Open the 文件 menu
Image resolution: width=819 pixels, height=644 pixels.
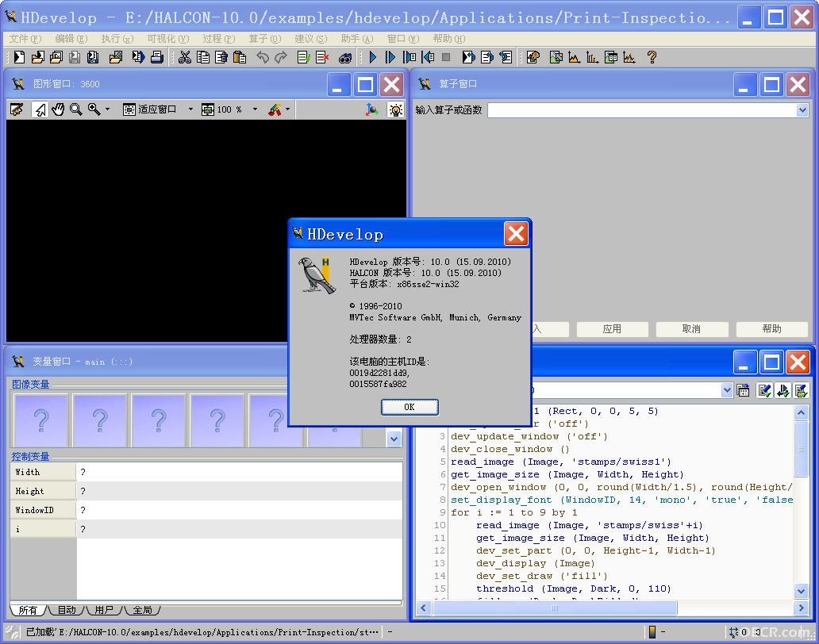point(25,39)
